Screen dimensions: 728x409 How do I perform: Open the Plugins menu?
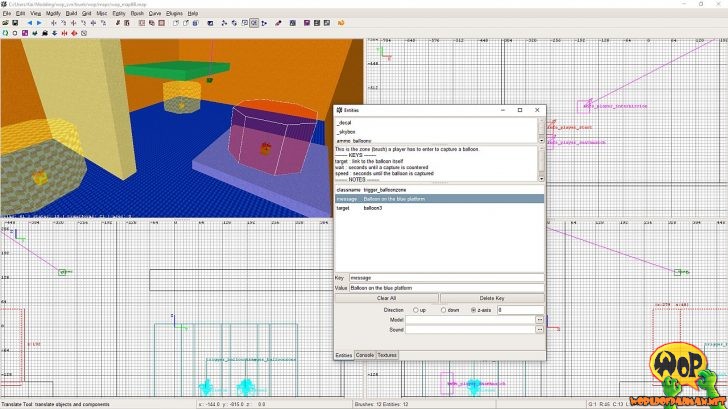(174, 13)
